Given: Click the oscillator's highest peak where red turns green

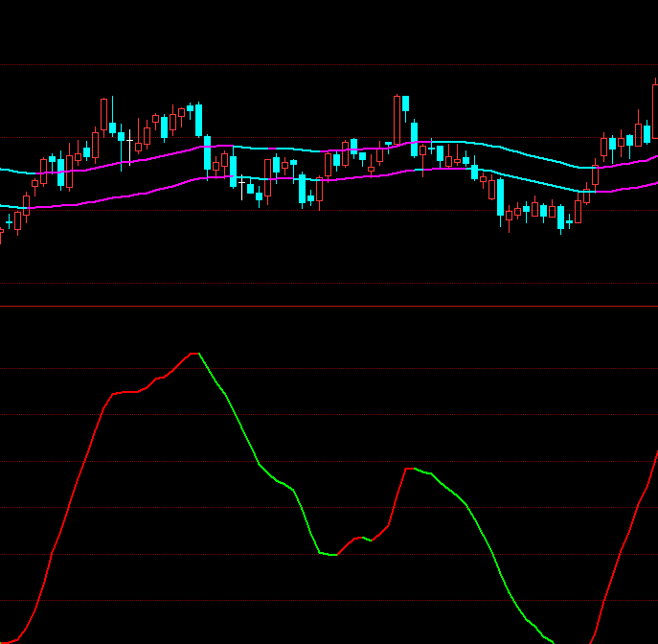Looking at the screenshot, I should click(196, 354).
